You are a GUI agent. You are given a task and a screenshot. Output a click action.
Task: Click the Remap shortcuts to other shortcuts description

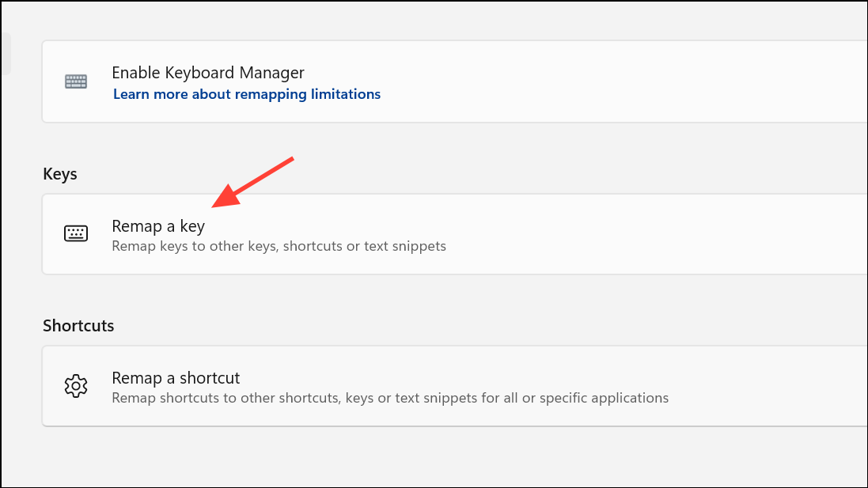point(390,398)
